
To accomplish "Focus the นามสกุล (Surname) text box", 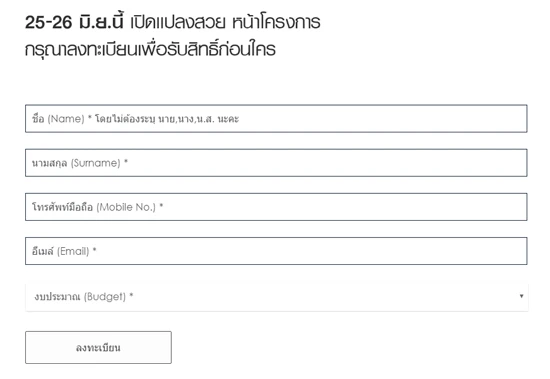I will coord(276,163).
